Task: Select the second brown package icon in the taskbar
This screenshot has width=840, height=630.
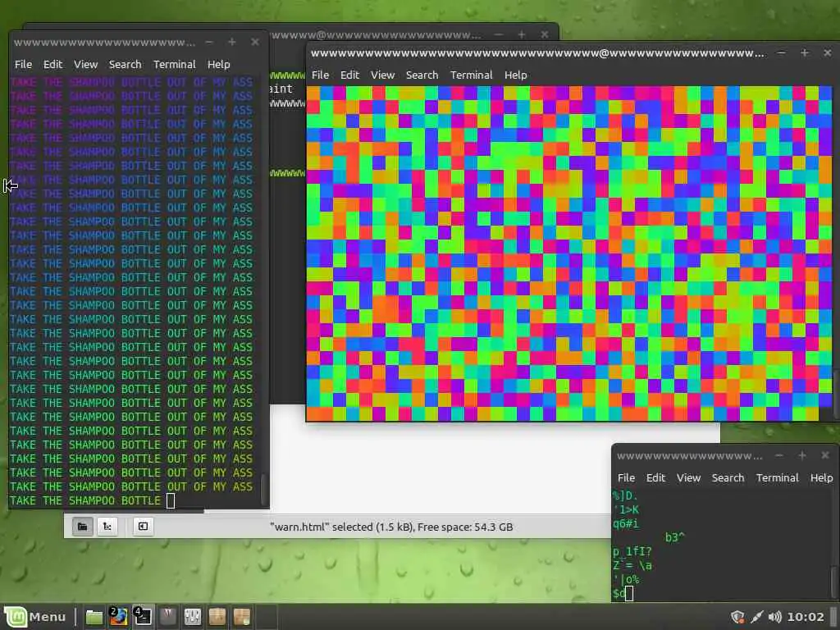Action: pos(242,617)
